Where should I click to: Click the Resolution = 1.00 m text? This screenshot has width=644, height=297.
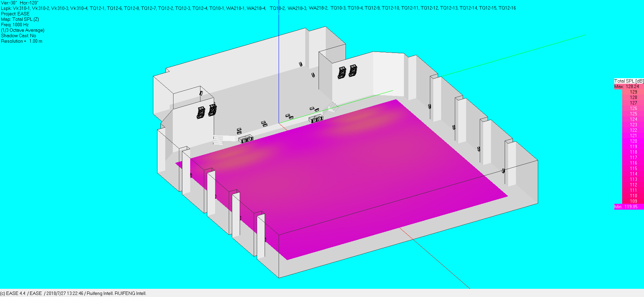click(22, 41)
